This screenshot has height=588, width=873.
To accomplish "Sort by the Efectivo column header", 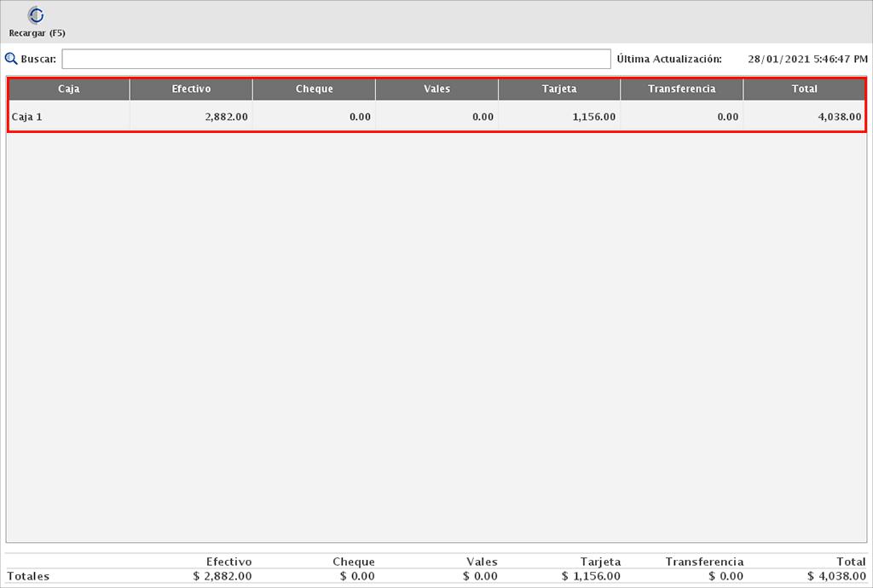I will (x=191, y=89).
